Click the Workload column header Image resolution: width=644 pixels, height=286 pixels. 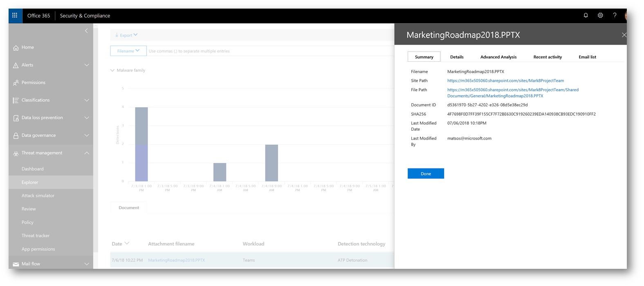coord(254,244)
